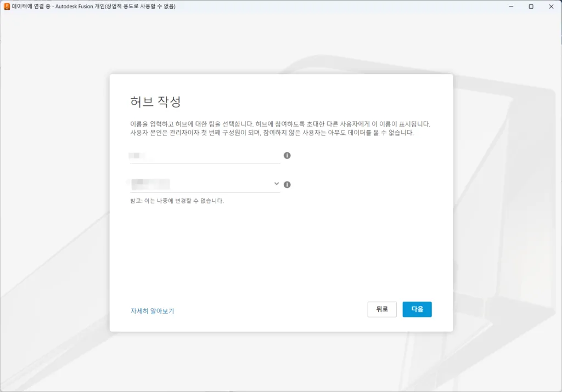Click the 뒤로 (Back) button
Viewport: 562px width, 392px height.
coord(382,309)
